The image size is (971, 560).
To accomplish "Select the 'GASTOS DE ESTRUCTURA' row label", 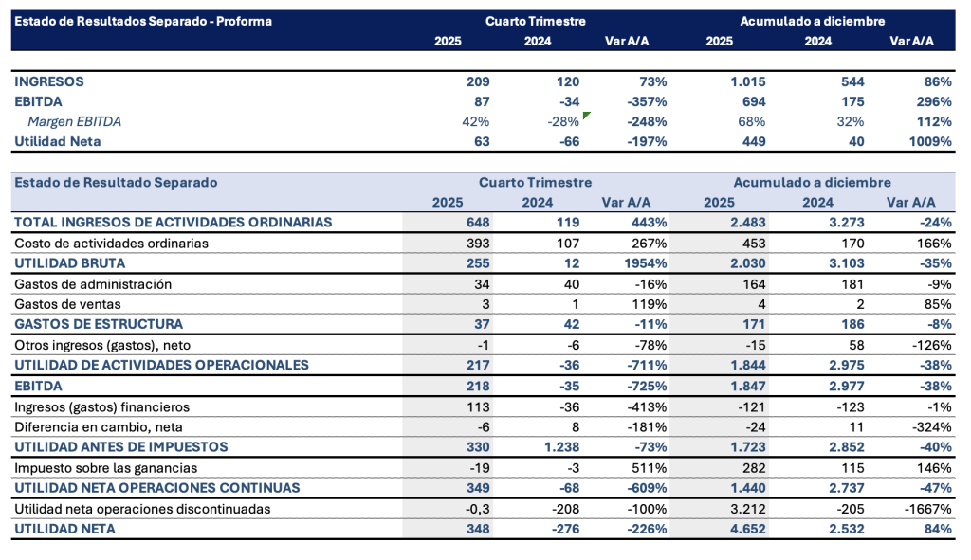I will pos(98,324).
